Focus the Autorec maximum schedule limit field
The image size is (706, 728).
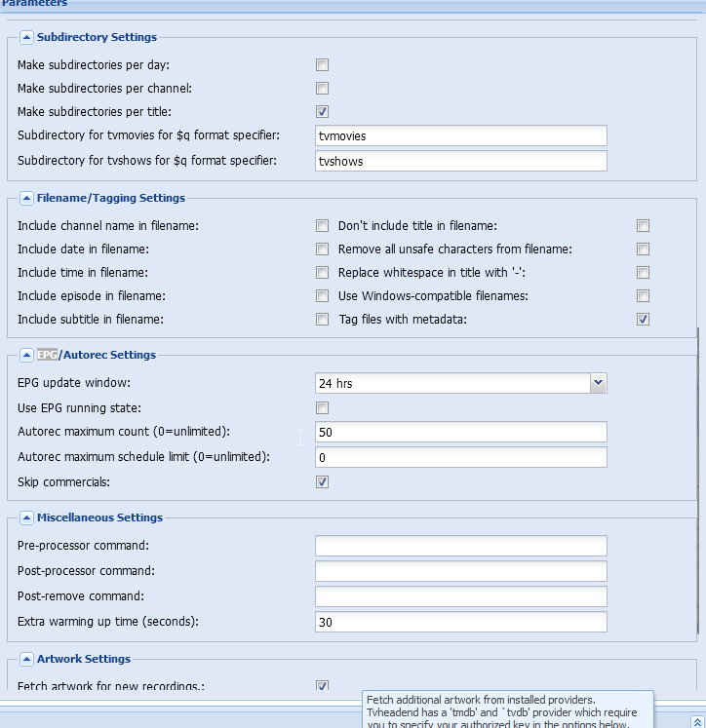point(461,457)
